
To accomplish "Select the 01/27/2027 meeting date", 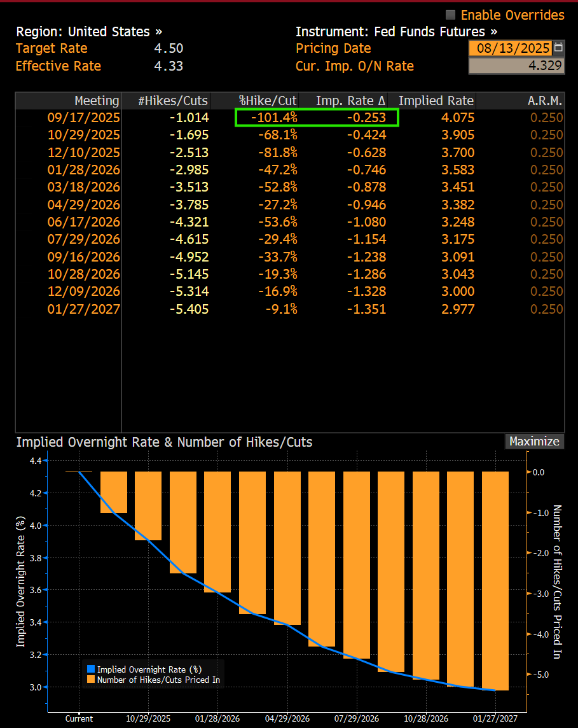I will tap(83, 309).
